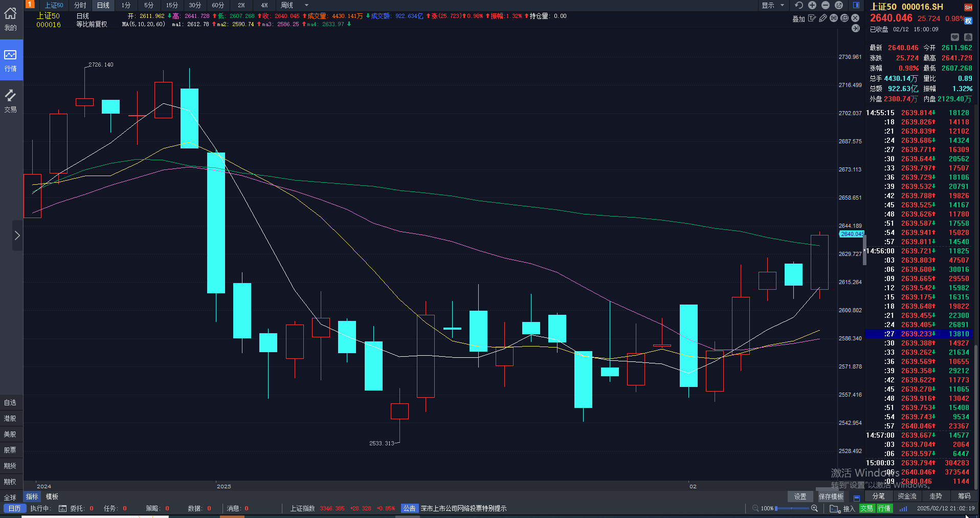Zoom out chart with the minus icon

point(826,5)
